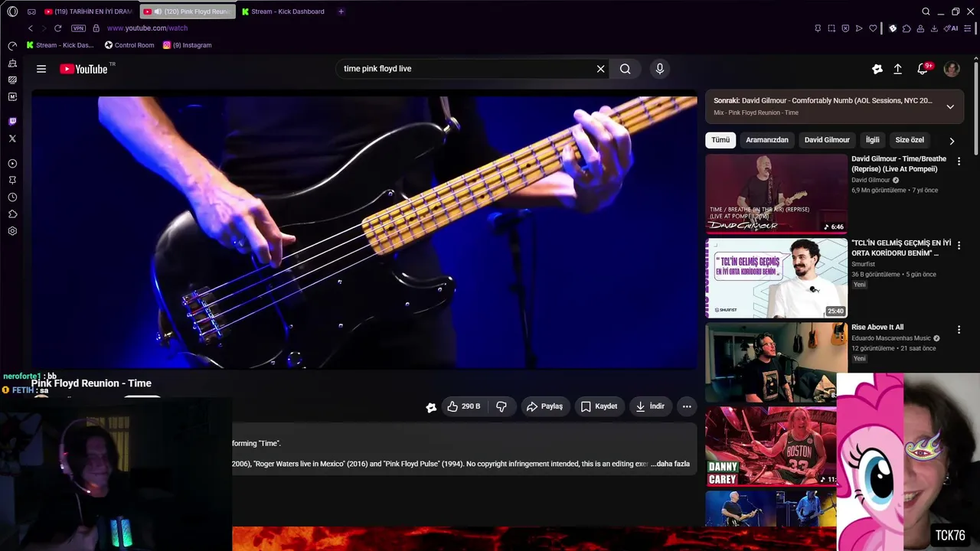Share the video with Paylaş
This screenshot has width=980, height=551.
pos(544,406)
